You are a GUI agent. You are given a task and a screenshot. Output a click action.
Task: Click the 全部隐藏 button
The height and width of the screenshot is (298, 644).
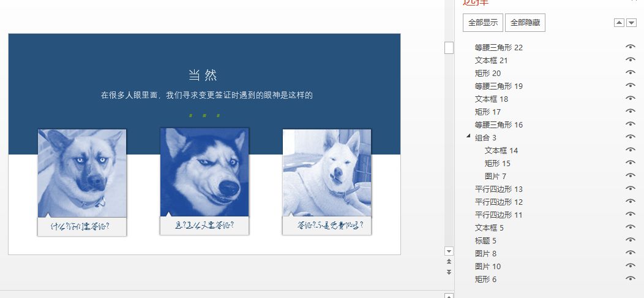tap(525, 22)
